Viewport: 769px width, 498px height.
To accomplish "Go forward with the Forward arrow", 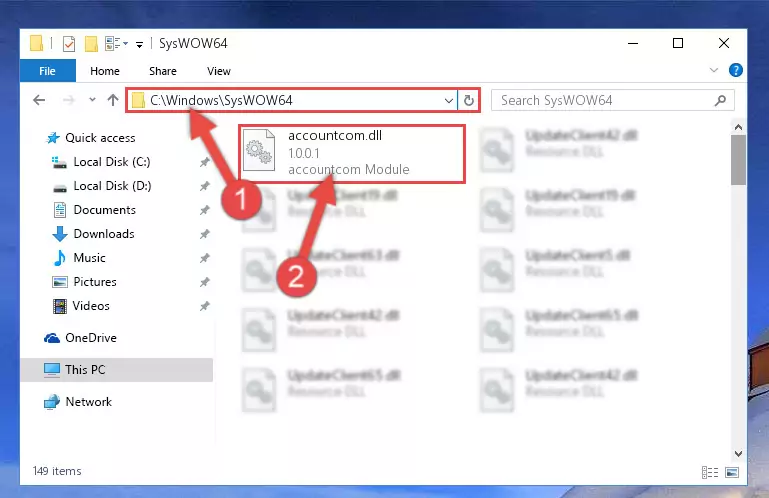I will pos(69,101).
